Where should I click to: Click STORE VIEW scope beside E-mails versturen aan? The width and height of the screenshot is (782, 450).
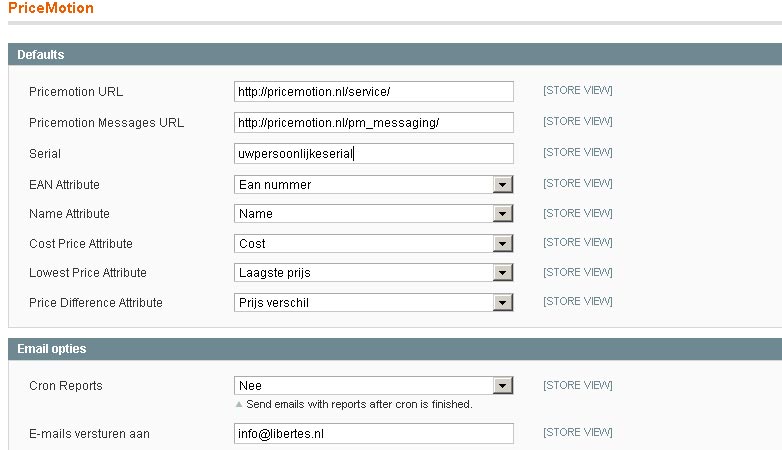[578, 432]
